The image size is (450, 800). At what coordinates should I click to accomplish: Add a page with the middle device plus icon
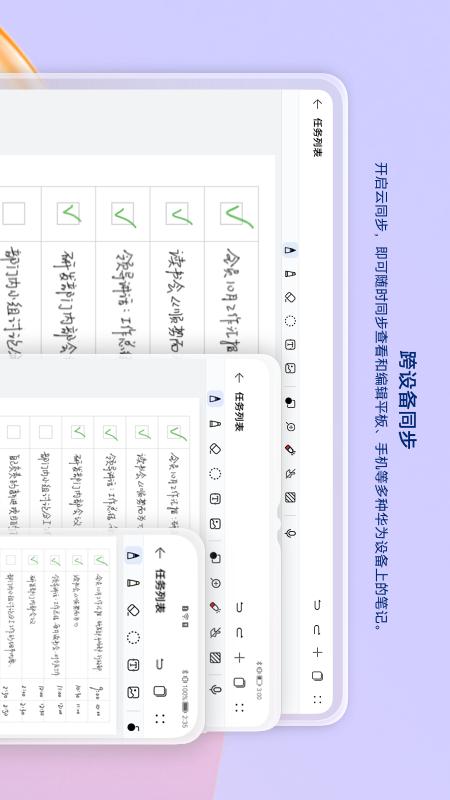[x=239, y=658]
